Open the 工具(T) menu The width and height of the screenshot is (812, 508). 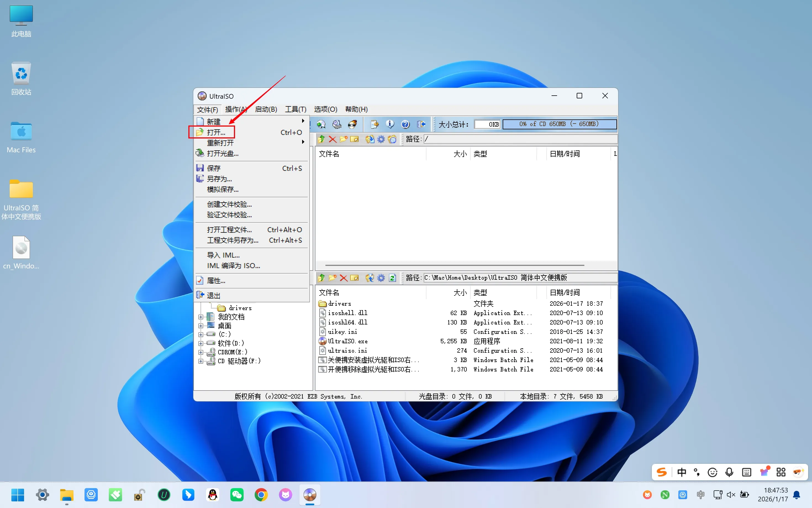pyautogui.click(x=296, y=109)
